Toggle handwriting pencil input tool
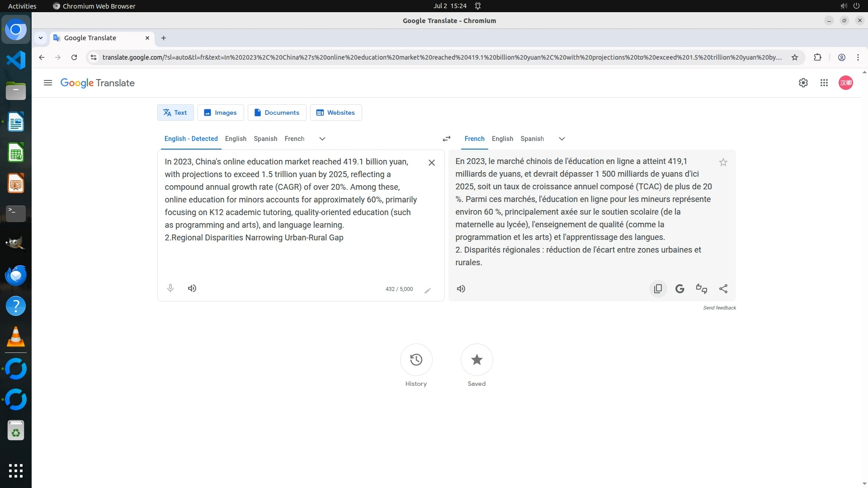Screen dimensions: 868x488 click(428, 290)
